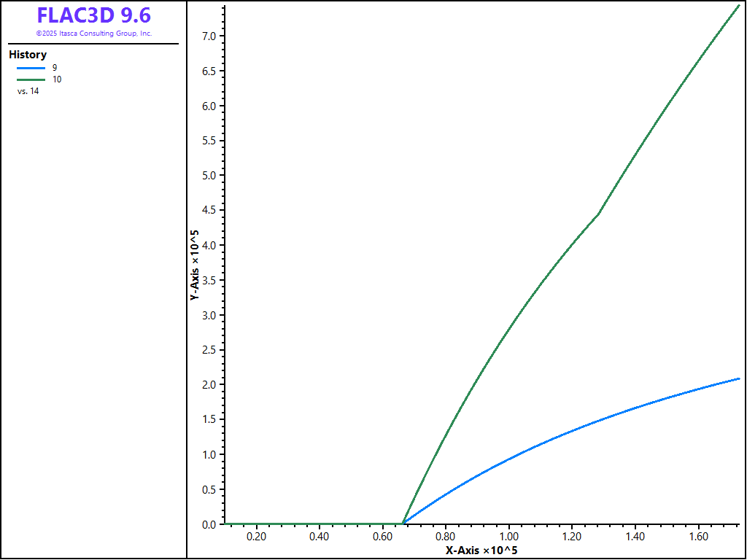Image resolution: width=747 pixels, height=560 pixels.
Task: Click the Y-Axis ×10^5 label
Action: (195, 267)
